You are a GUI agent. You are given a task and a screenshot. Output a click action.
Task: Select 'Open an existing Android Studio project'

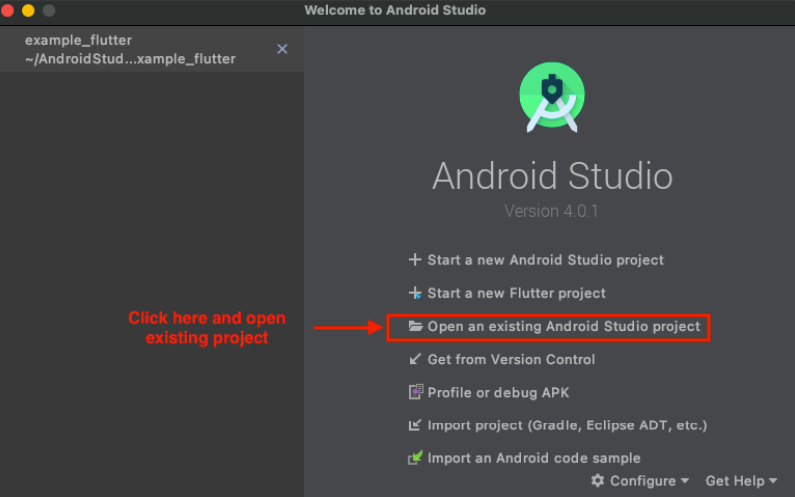[563, 327]
